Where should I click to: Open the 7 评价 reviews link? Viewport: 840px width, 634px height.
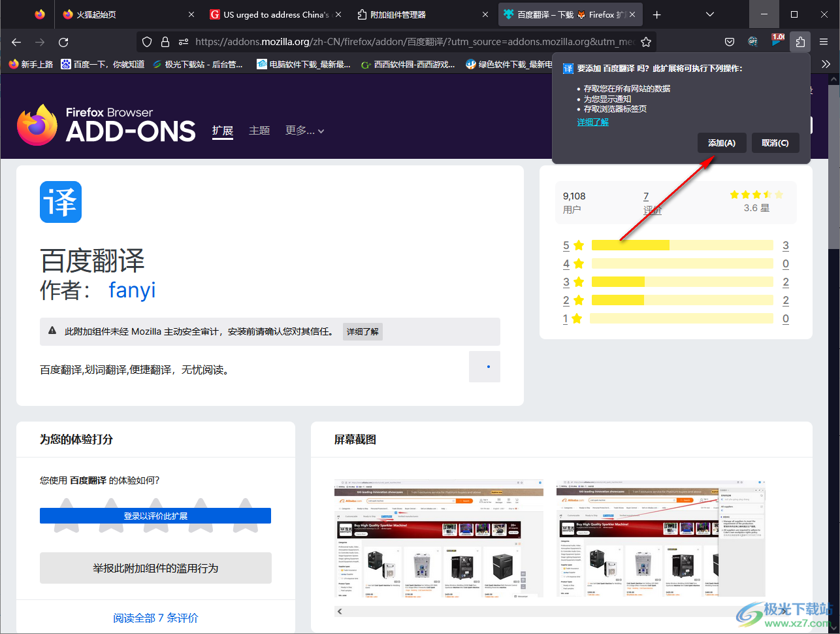pos(652,203)
